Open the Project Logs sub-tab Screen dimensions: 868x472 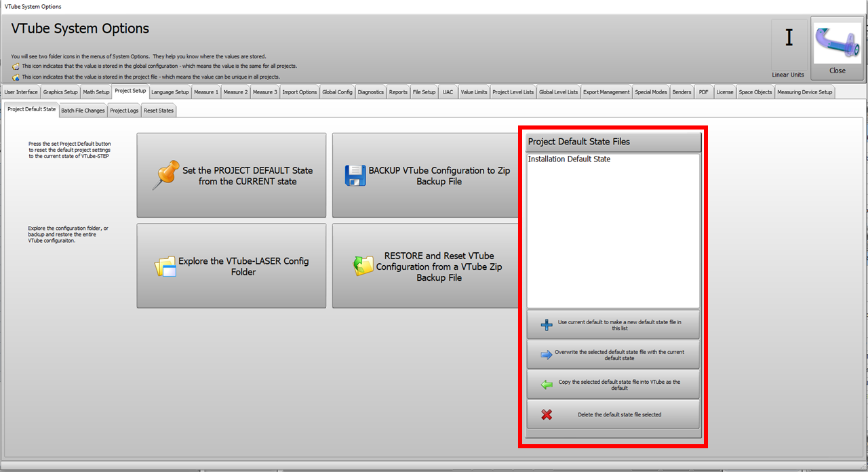pyautogui.click(x=124, y=111)
